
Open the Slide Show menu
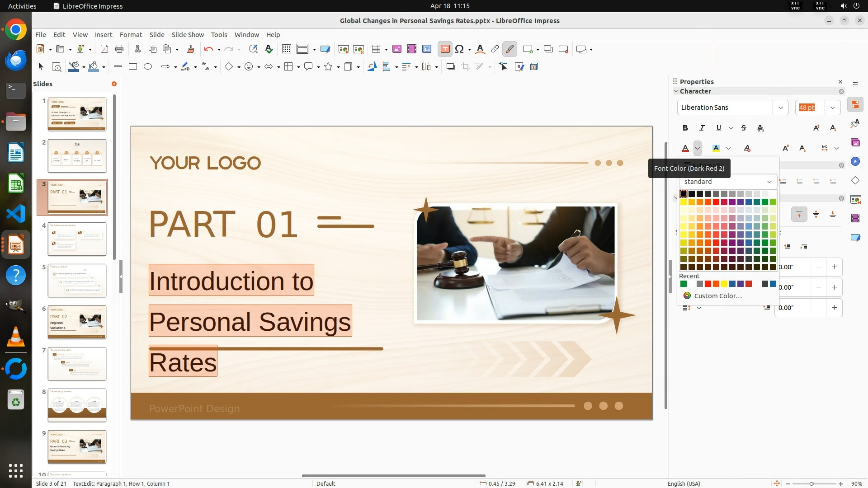[x=188, y=34]
